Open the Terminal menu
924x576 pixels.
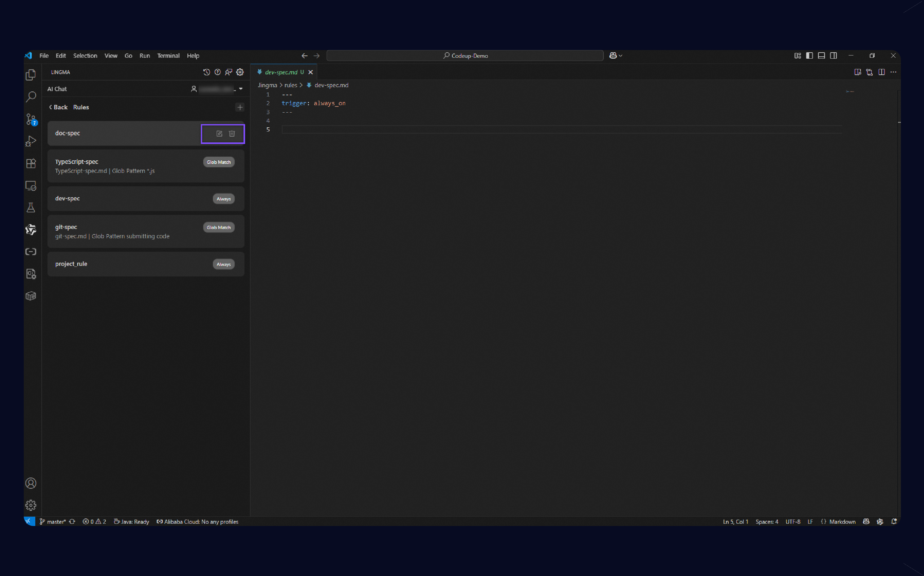pos(168,55)
